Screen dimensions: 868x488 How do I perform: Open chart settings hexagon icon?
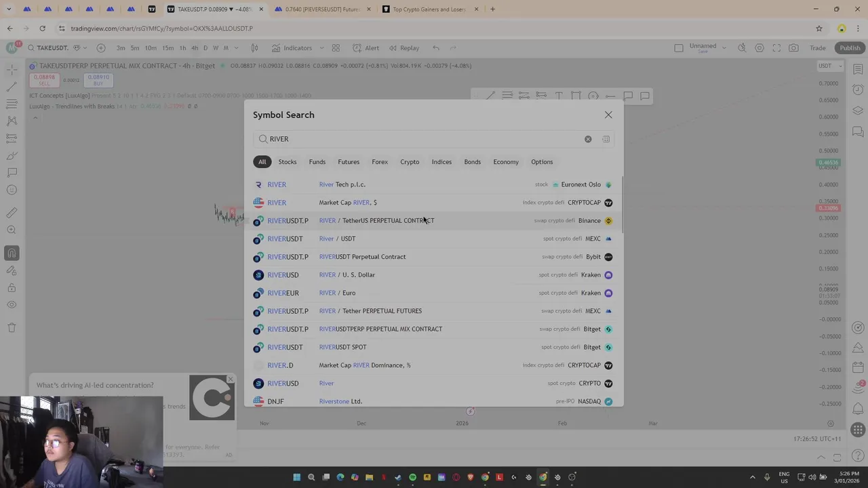click(759, 48)
